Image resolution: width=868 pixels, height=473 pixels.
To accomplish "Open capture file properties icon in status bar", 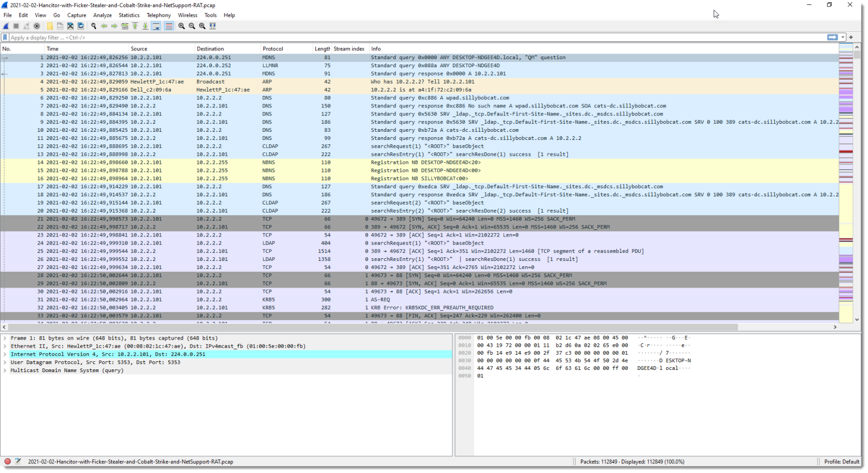I will point(18,462).
